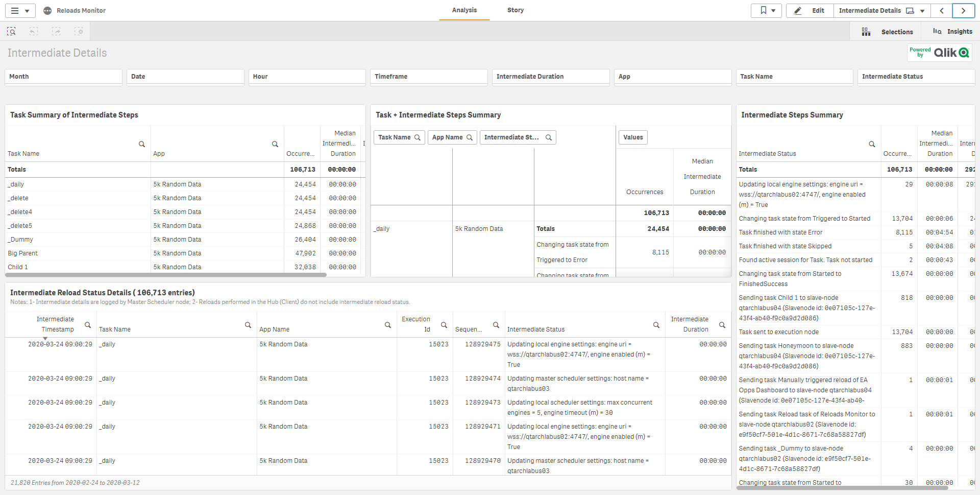This screenshot has height=495, width=980.
Task: Switch to the Story tab
Action: 515,10
